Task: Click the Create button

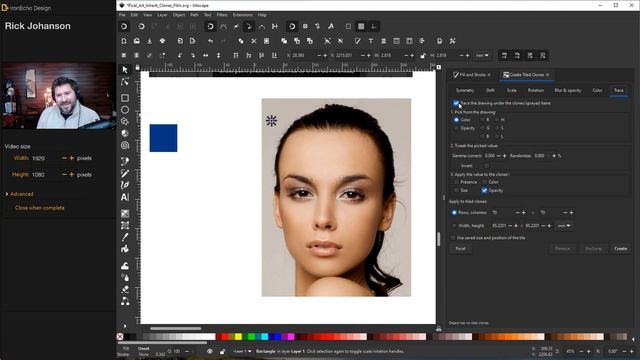Action: pos(620,249)
